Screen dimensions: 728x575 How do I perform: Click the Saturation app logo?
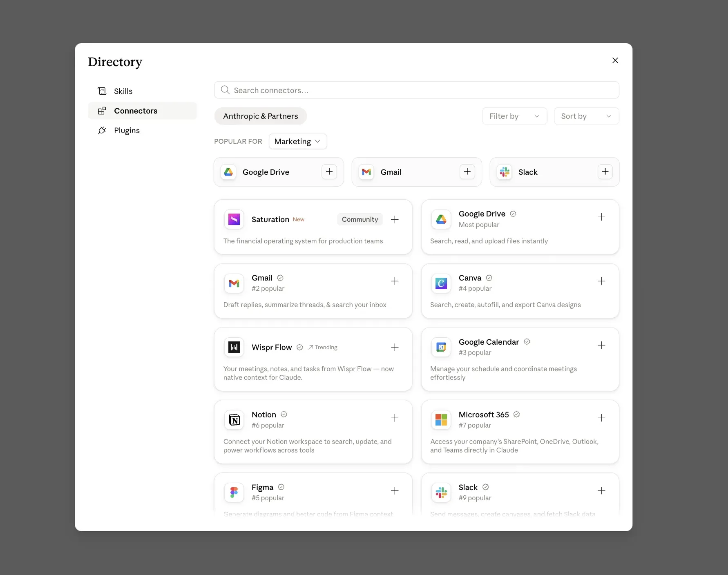point(234,219)
